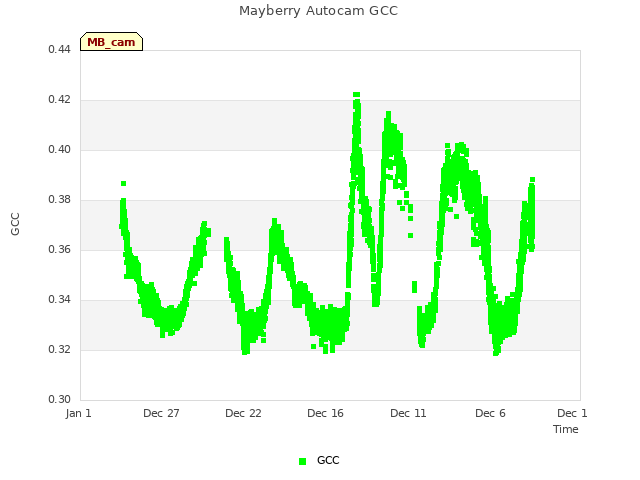Screen dimensions: 640x480
Task: Click the highest GCC data point above 0.42
Action: click(356, 95)
